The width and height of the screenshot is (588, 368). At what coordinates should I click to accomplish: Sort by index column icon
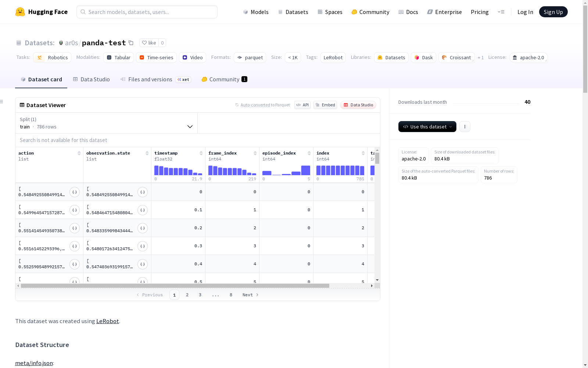pos(363,153)
